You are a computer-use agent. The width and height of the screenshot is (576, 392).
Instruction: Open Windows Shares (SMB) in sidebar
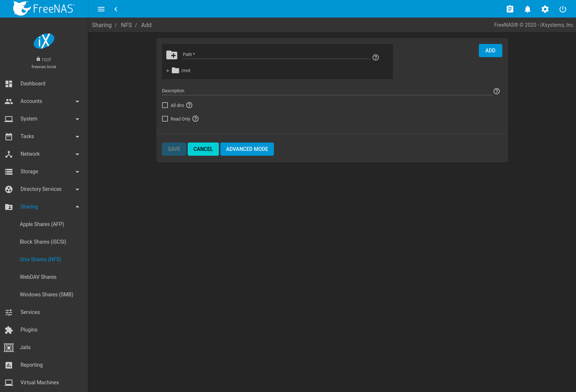pos(47,295)
